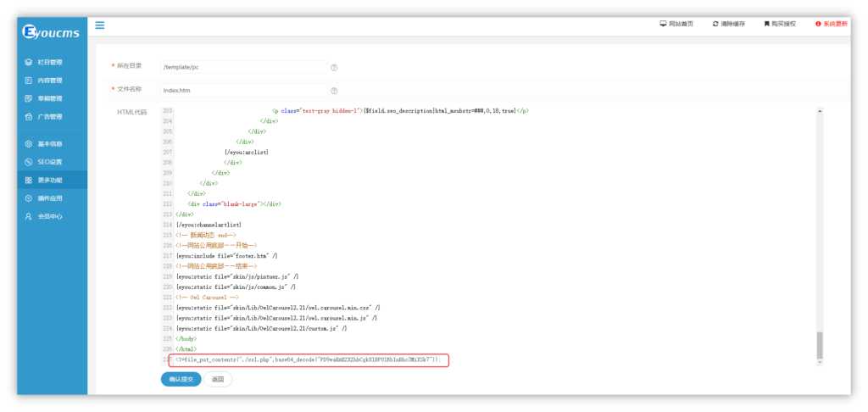Open SEO设置 in the sidebar
This screenshot has height=412, width=868.
[x=52, y=162]
